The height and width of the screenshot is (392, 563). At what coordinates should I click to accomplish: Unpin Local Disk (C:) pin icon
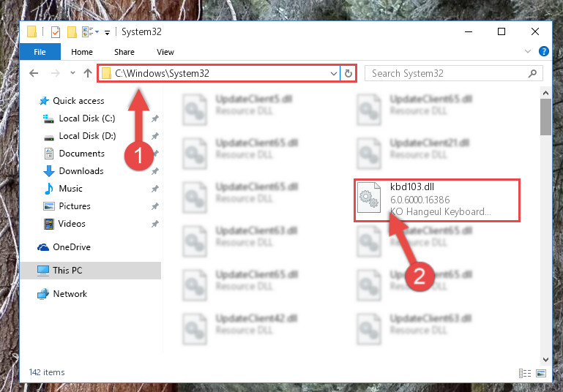pos(155,118)
